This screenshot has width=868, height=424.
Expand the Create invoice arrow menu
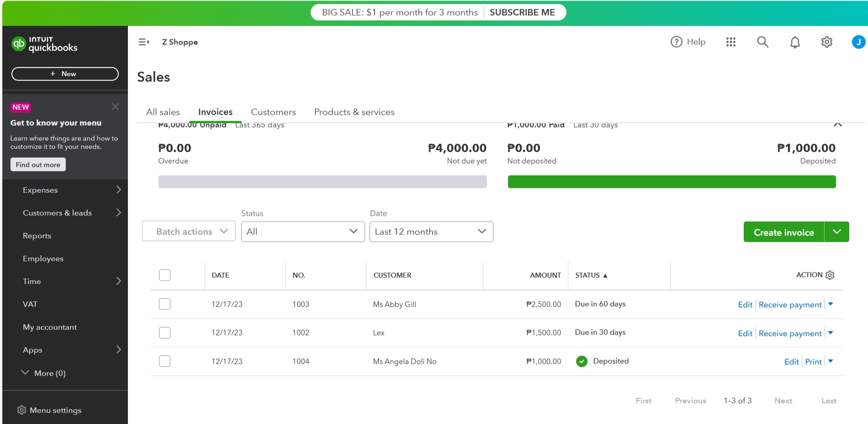pyautogui.click(x=836, y=232)
